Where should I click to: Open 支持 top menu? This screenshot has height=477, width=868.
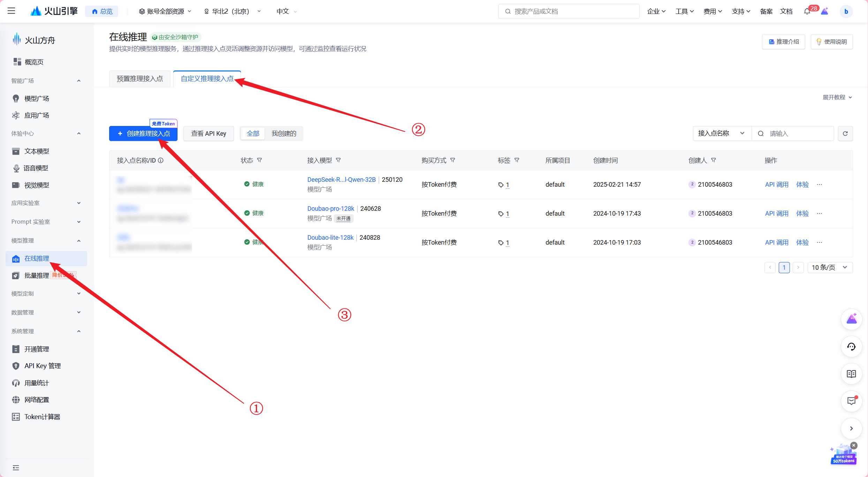pyautogui.click(x=741, y=12)
